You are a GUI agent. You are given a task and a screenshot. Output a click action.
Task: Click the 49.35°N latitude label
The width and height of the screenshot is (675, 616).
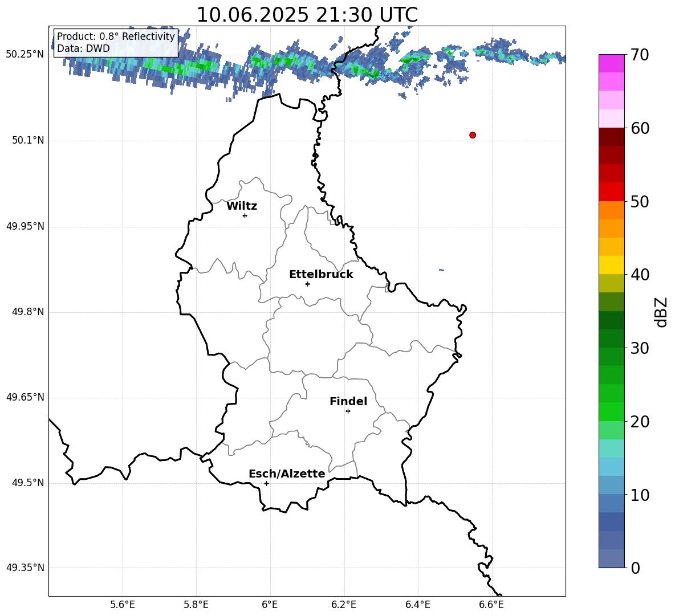tap(25, 568)
